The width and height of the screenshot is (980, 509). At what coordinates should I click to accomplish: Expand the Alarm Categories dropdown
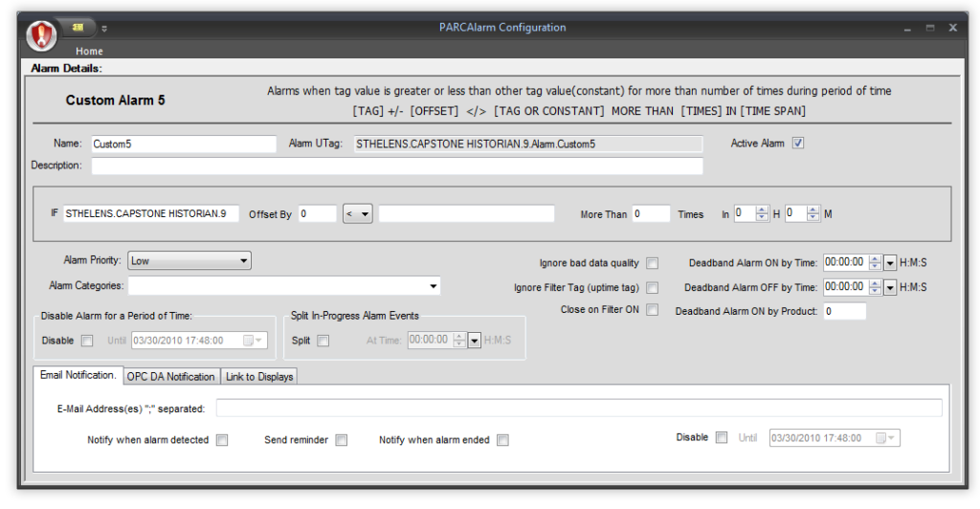point(434,286)
